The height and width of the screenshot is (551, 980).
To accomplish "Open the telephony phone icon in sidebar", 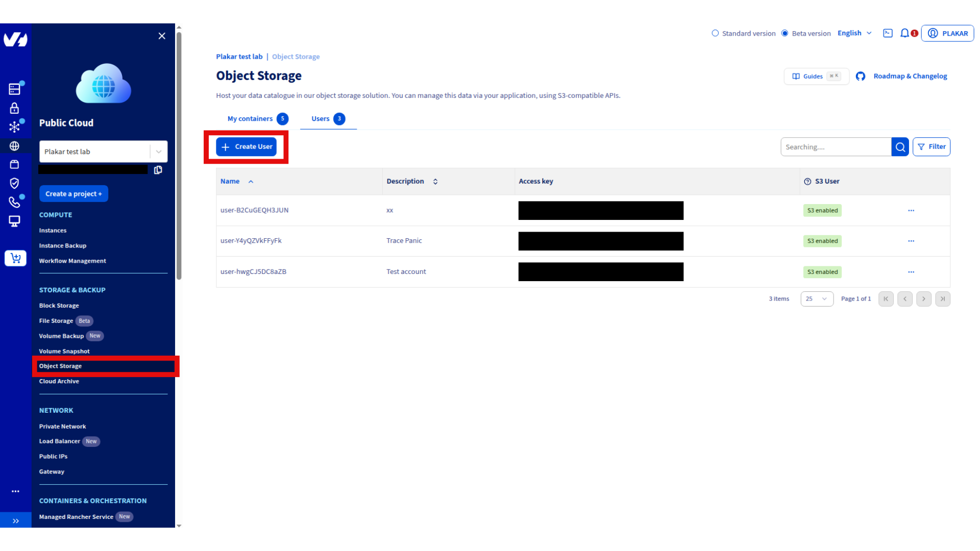I will [x=15, y=202].
